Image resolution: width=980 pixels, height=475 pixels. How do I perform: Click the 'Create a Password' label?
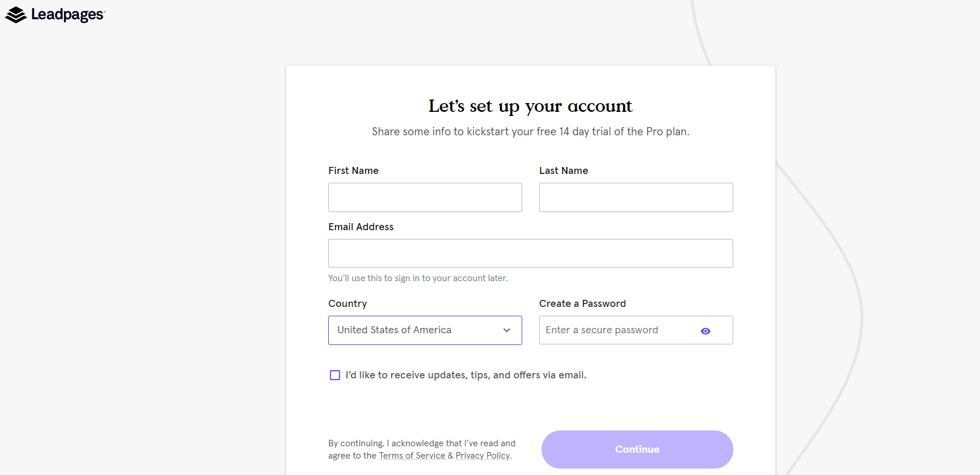(x=583, y=303)
